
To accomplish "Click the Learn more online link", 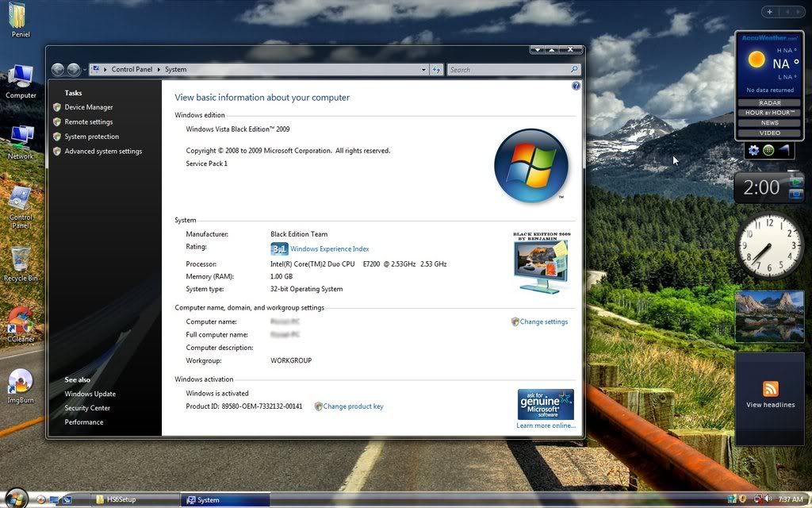I will coord(546,425).
